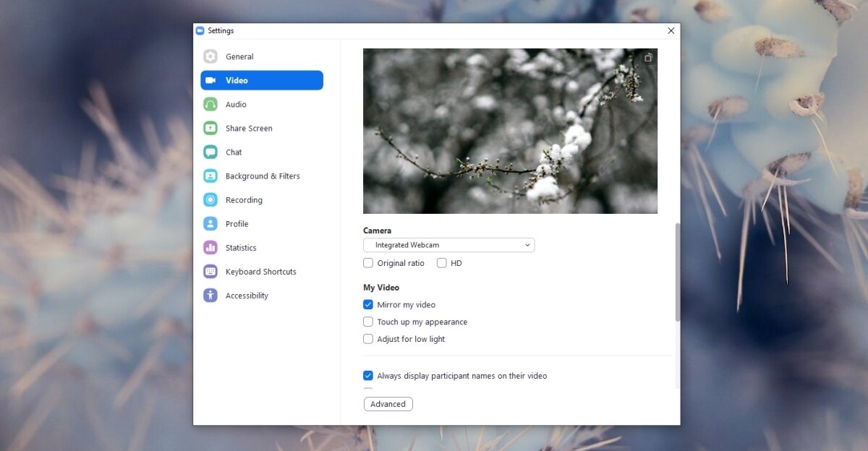Enable Touch up my appearance
The image size is (868, 451).
coord(367,322)
